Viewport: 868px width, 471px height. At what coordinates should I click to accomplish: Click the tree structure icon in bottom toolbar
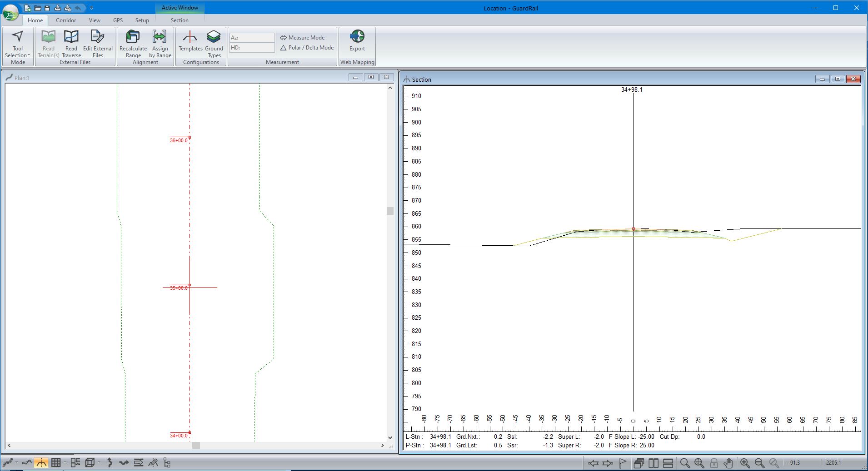[x=167, y=463]
